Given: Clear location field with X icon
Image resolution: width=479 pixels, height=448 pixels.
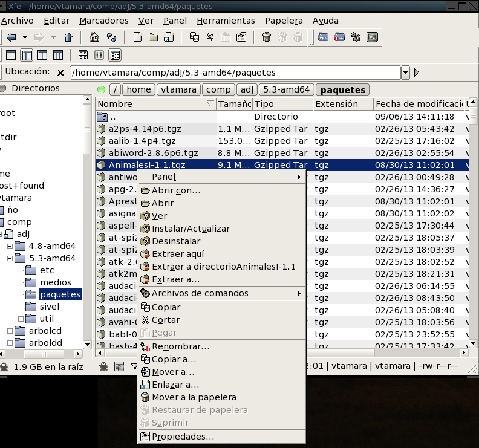Looking at the screenshot, I should 61,73.
